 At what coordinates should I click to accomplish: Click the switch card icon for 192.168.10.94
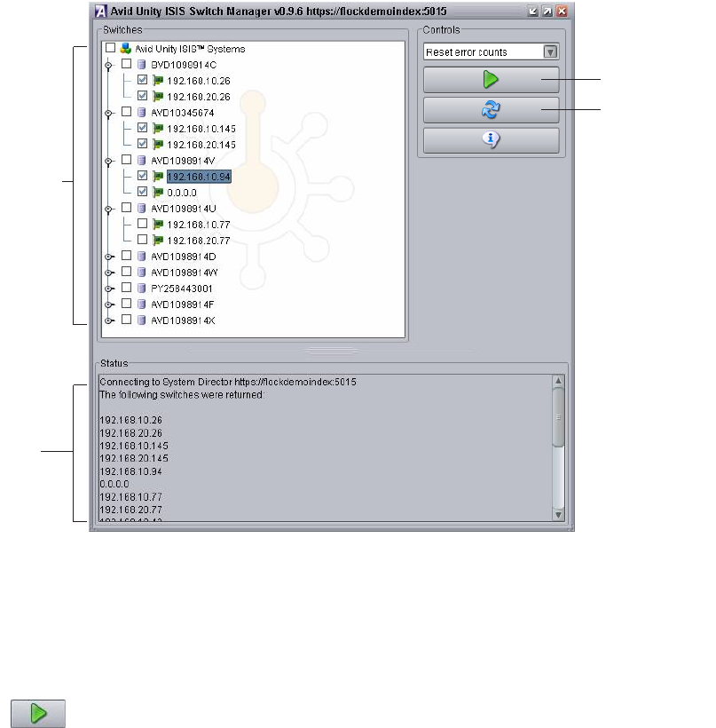pos(158,177)
